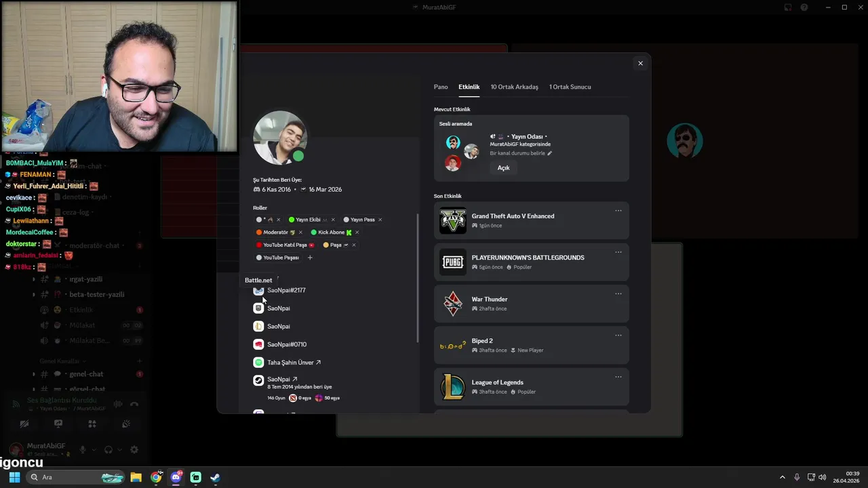Open the Mülakat voice channel
868x488 pixels.
pyautogui.click(x=81, y=325)
